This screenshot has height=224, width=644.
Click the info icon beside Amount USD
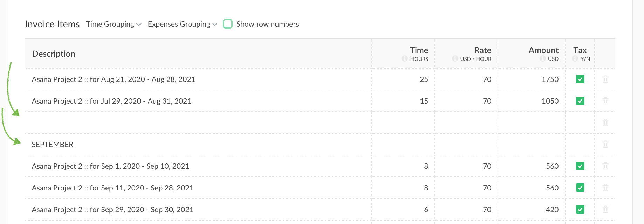click(x=542, y=59)
